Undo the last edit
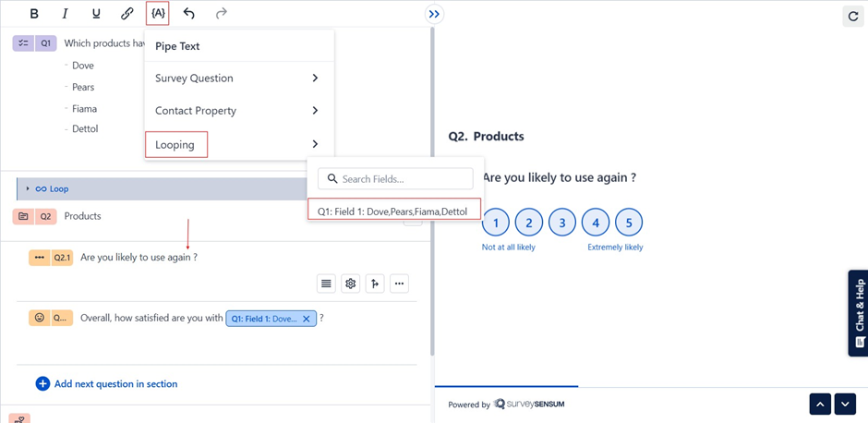 click(189, 14)
